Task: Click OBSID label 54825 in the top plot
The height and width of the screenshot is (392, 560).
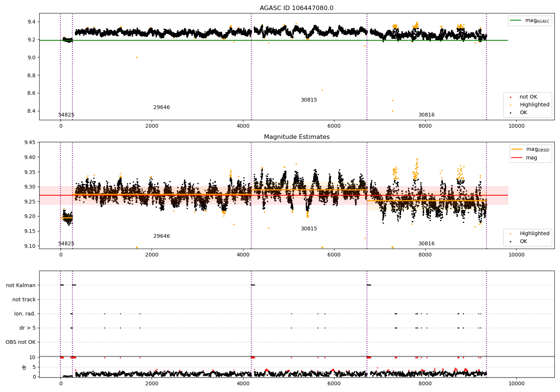Action: point(66,115)
